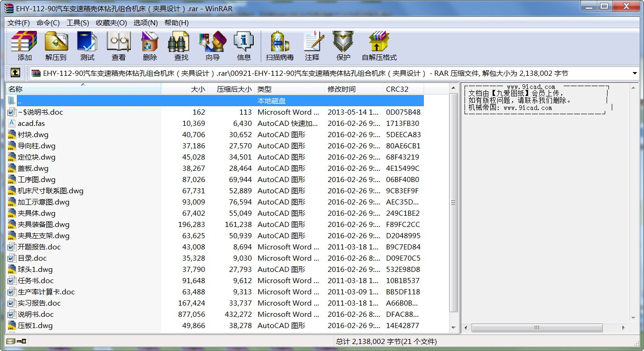
Task: Open the Commands (命令) menu
Action: (48, 22)
